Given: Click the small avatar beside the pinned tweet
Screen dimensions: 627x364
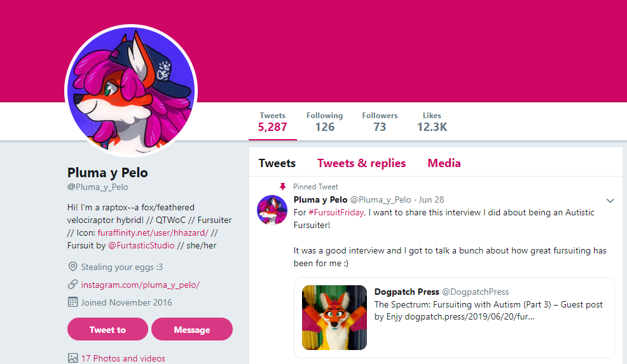Looking at the screenshot, I should point(272,210).
